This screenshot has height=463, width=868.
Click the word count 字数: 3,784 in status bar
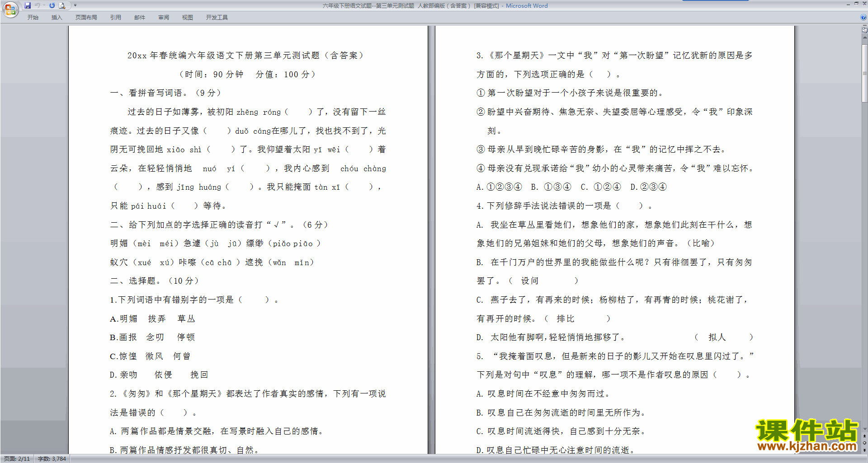click(x=52, y=458)
